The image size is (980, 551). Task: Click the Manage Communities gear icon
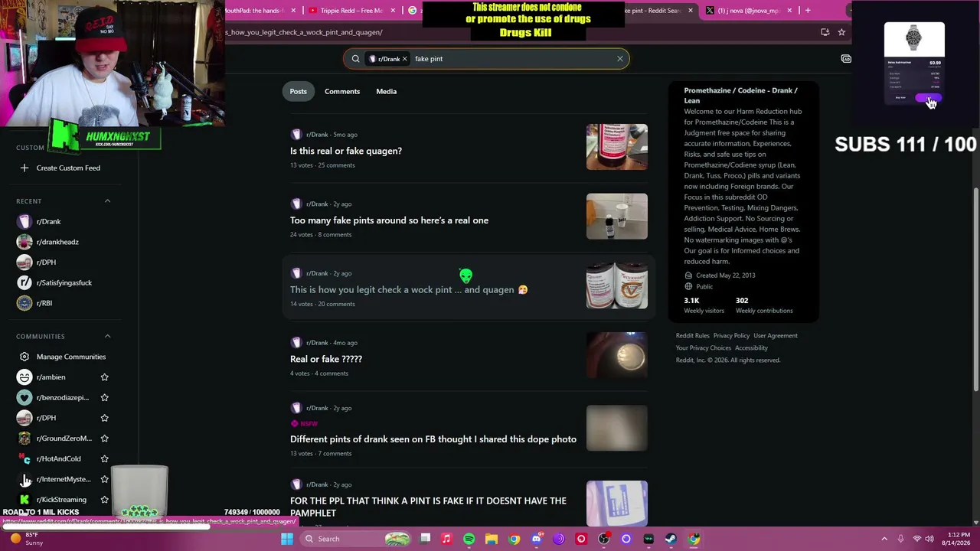pos(24,357)
